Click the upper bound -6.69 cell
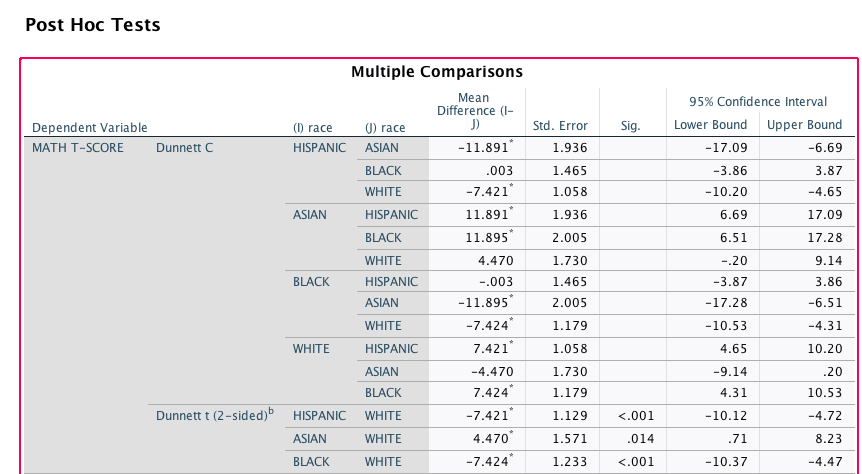The width and height of the screenshot is (862, 474). [x=825, y=147]
